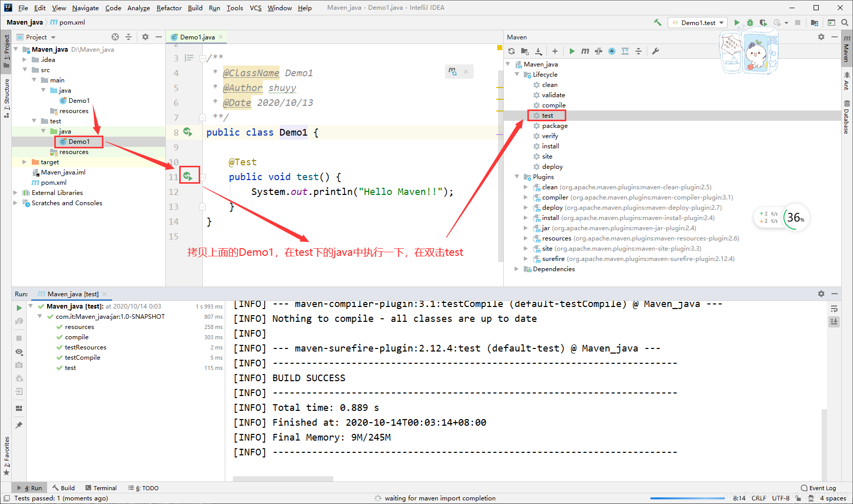853x504 pixels.
Task: Click the UTF-8 encoding in the status bar
Action: 781,498
